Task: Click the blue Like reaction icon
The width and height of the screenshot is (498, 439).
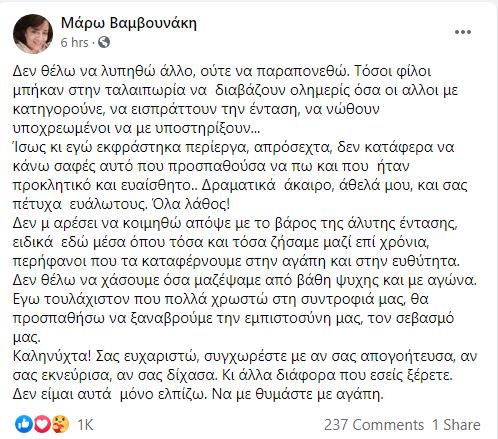Action: 24,424
